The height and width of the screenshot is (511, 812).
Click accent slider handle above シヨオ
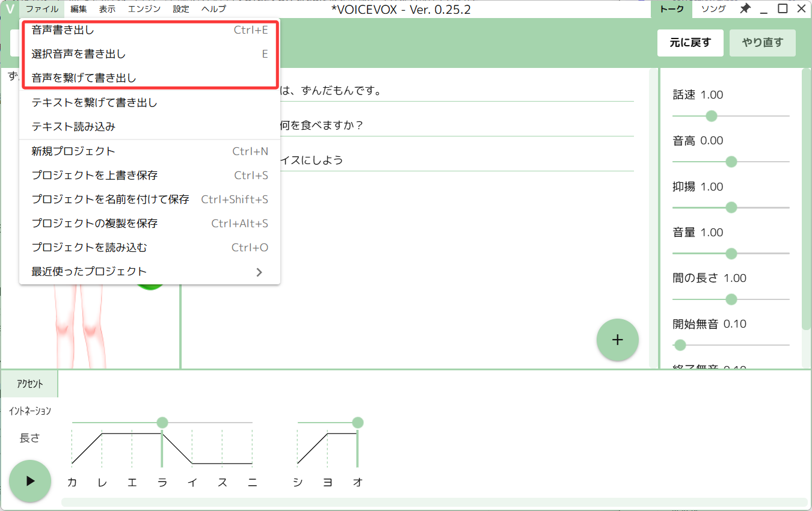(x=358, y=423)
